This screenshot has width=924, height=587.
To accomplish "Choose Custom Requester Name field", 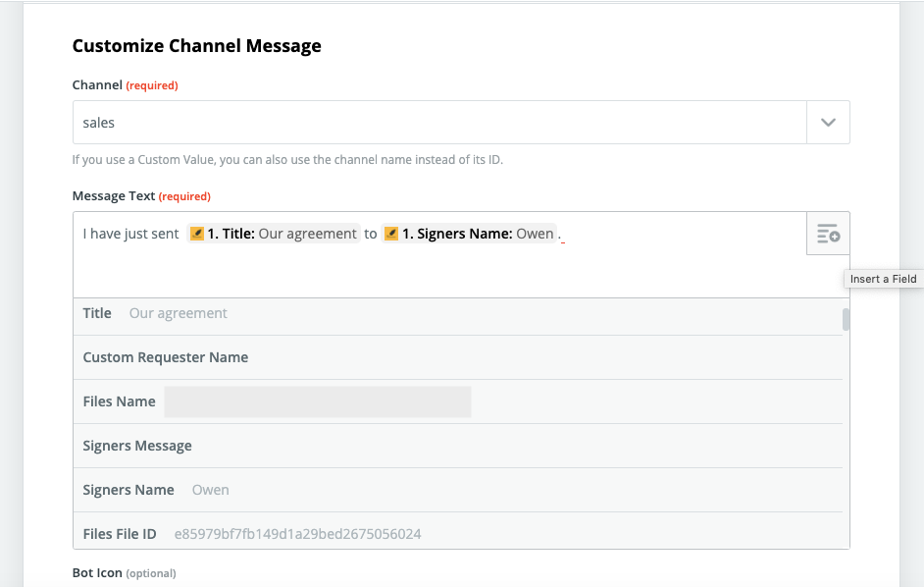I will [x=458, y=357].
